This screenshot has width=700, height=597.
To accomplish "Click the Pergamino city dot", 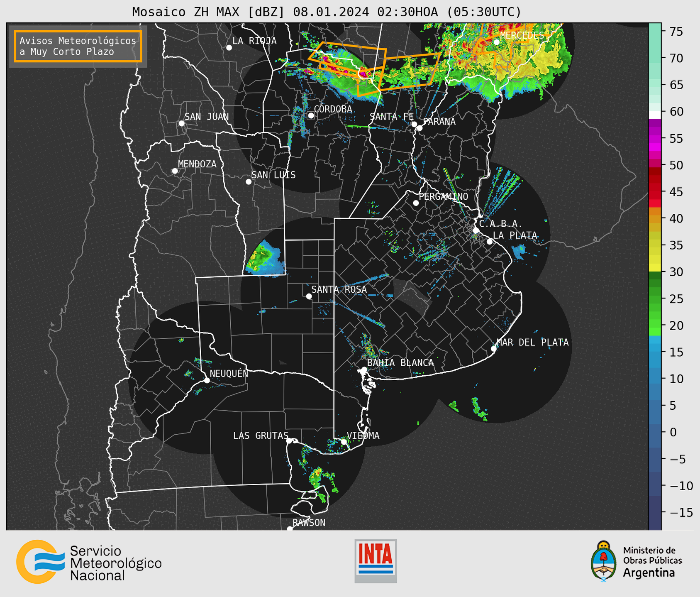I will (416, 203).
